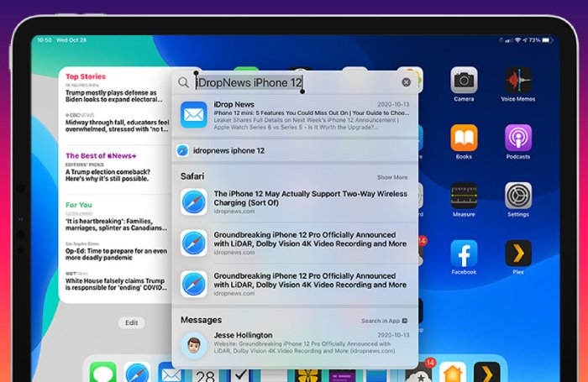Open the Books app

(464, 138)
